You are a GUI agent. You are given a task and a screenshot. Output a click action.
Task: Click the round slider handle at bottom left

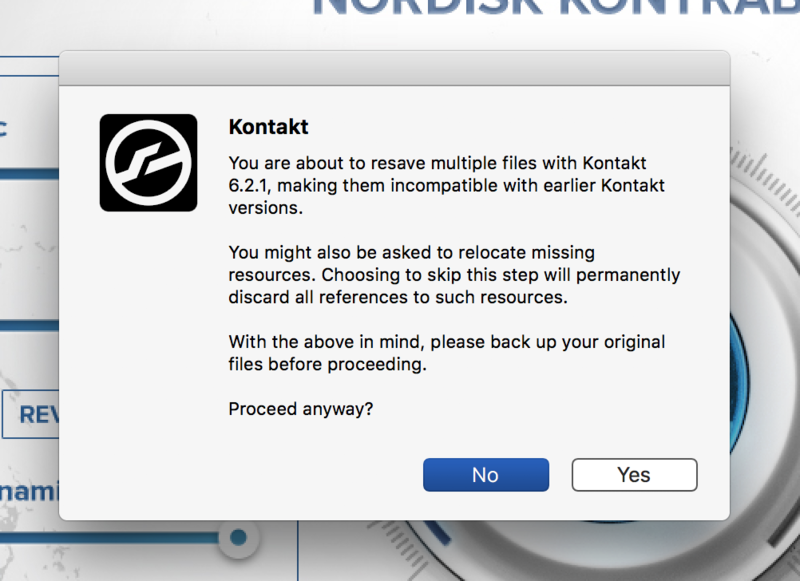click(x=237, y=537)
